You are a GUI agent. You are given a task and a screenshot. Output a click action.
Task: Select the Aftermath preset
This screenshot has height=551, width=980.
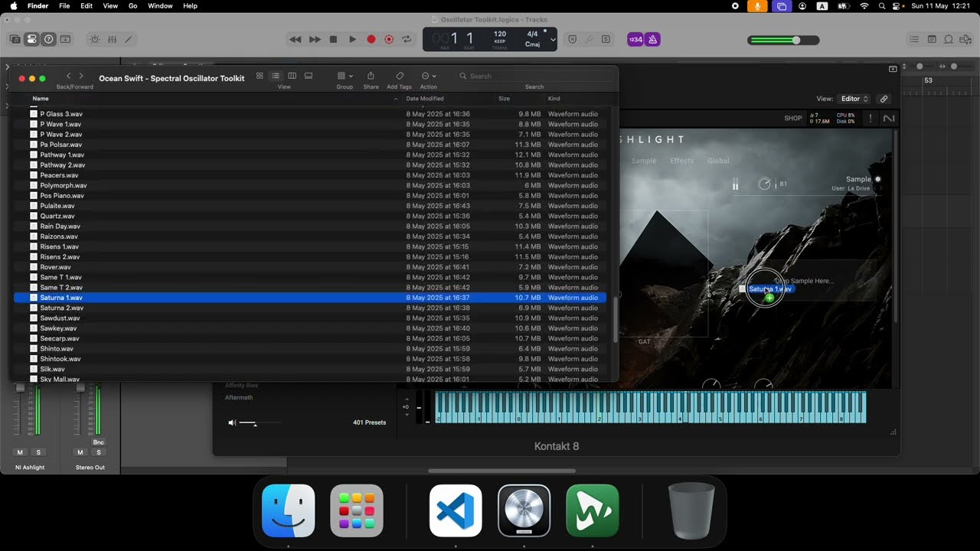[239, 397]
